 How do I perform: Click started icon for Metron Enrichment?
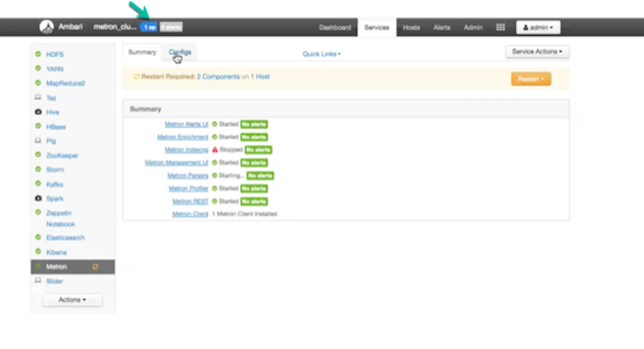(214, 137)
